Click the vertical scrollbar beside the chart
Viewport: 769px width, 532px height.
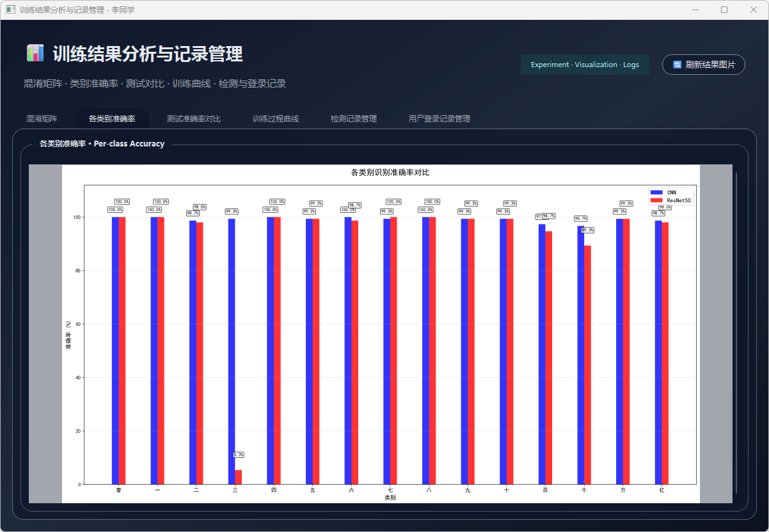(736, 332)
